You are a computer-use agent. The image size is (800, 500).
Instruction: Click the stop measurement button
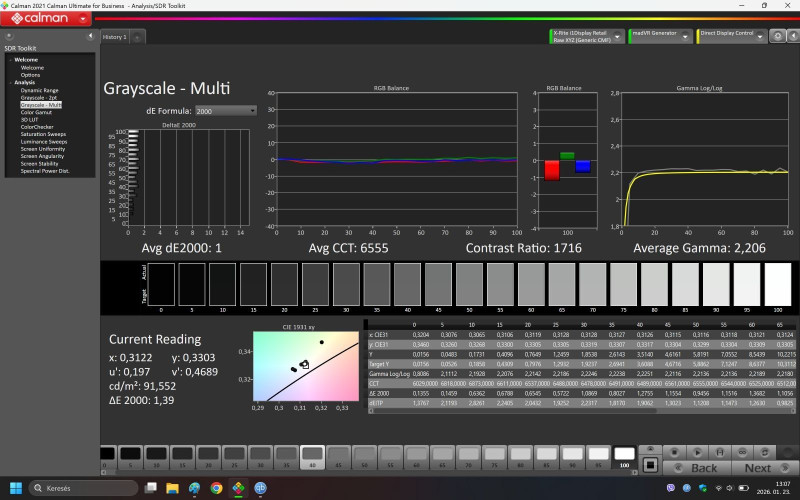pyautogui.click(x=674, y=453)
